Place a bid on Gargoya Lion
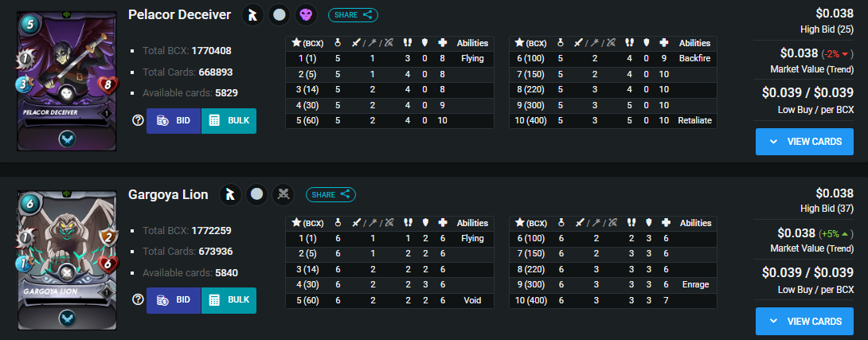The width and height of the screenshot is (868, 340). 174,300
